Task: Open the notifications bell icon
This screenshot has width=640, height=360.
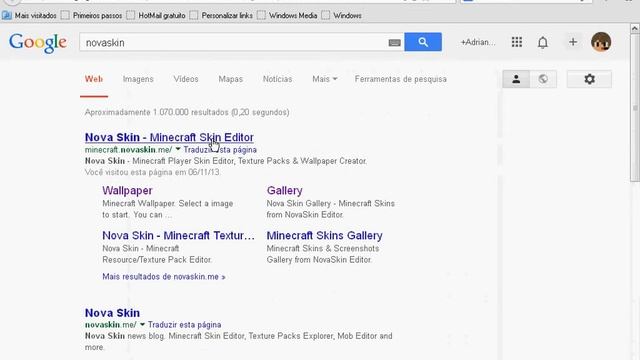Action: pos(542,42)
